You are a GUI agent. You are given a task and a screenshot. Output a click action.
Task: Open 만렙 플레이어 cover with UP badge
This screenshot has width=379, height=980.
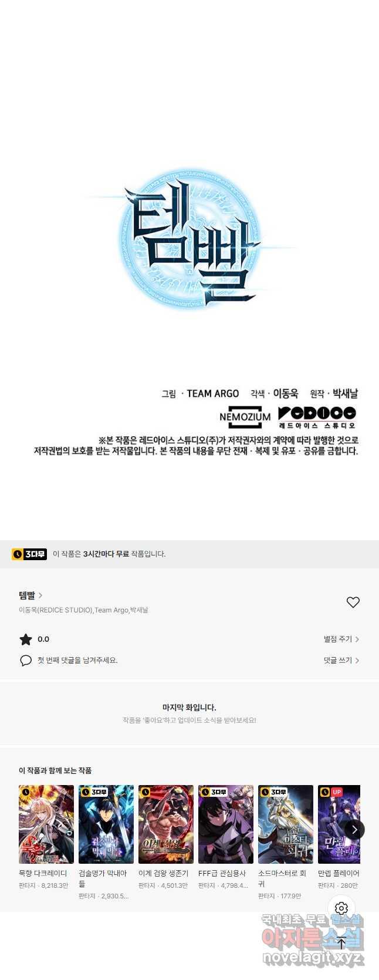click(339, 824)
